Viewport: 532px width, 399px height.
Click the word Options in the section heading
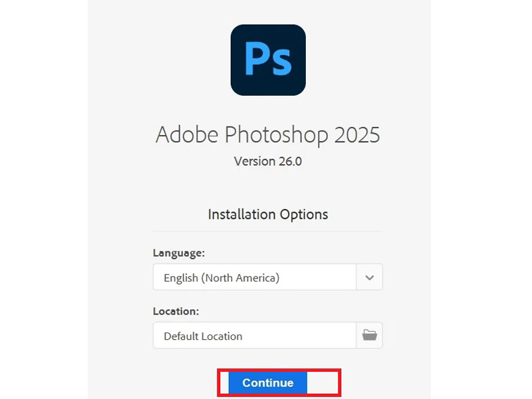coord(304,214)
